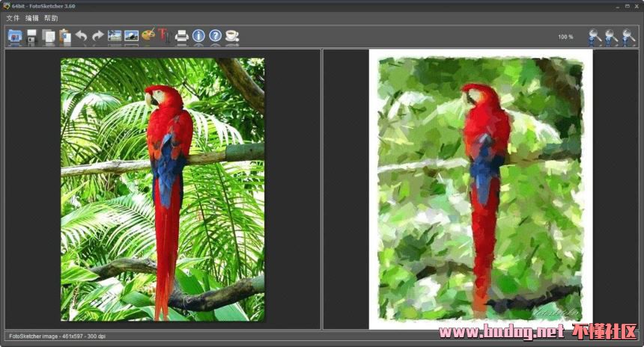Paste from clipboard using the clipboard icon
644x347 pixels.
[x=65, y=37]
